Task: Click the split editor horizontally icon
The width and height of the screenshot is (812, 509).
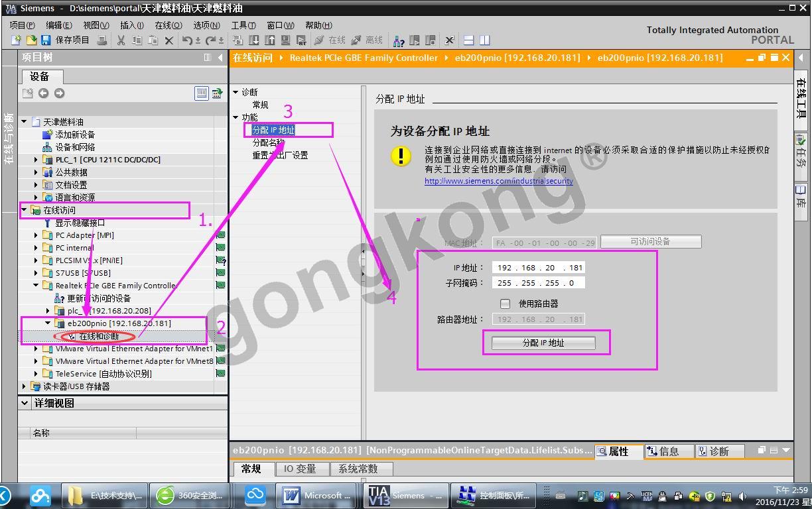Action: [x=468, y=40]
